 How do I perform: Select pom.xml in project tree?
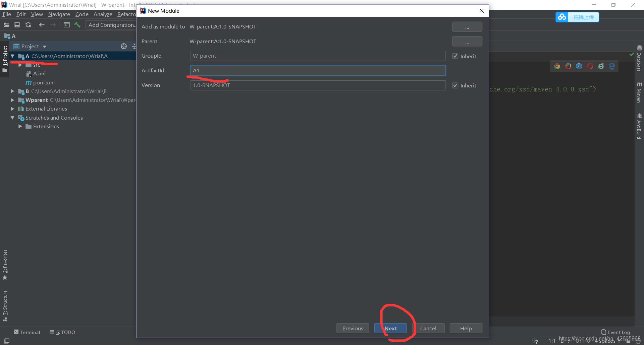[x=40, y=82]
